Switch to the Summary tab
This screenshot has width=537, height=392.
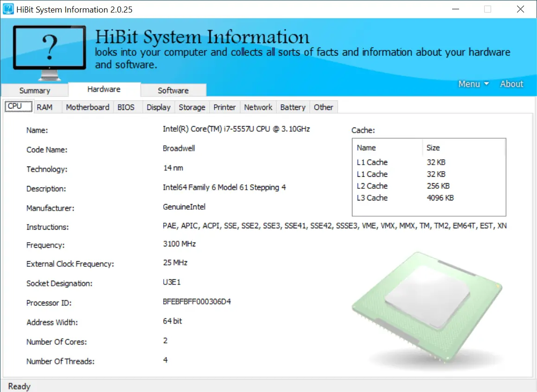tap(35, 90)
